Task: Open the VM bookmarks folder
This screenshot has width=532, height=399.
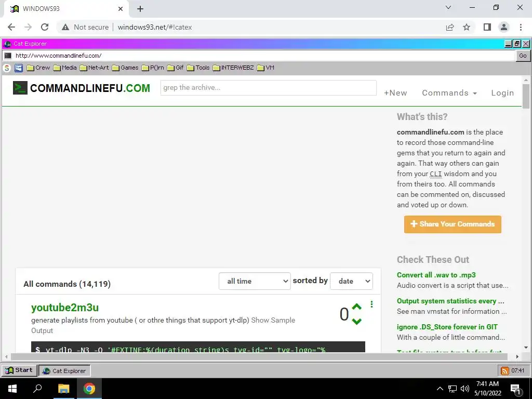Action: (265, 68)
